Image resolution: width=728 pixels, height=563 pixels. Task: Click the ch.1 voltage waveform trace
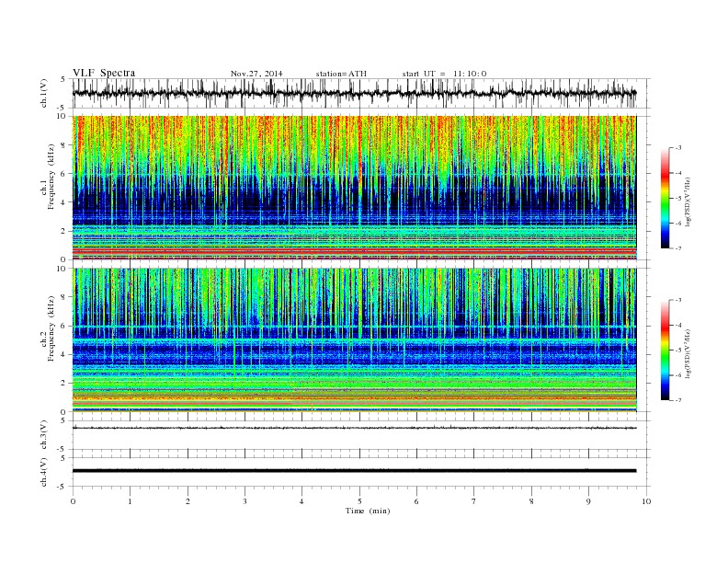354,93
